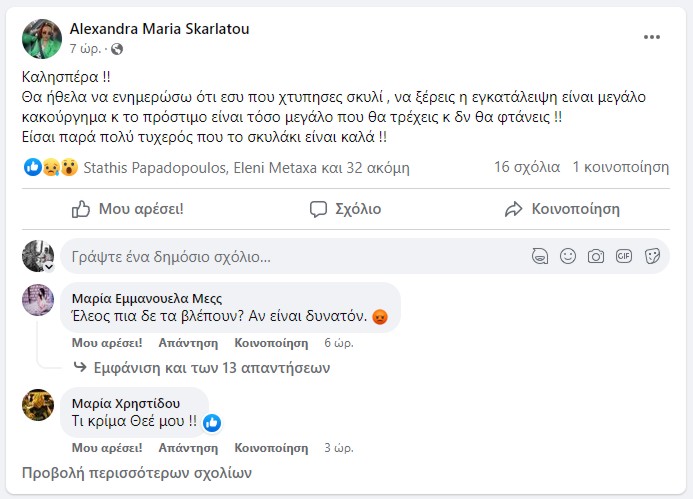Open the emoji picker in comment box
Screen dimensions: 693x499
[x=568, y=256]
